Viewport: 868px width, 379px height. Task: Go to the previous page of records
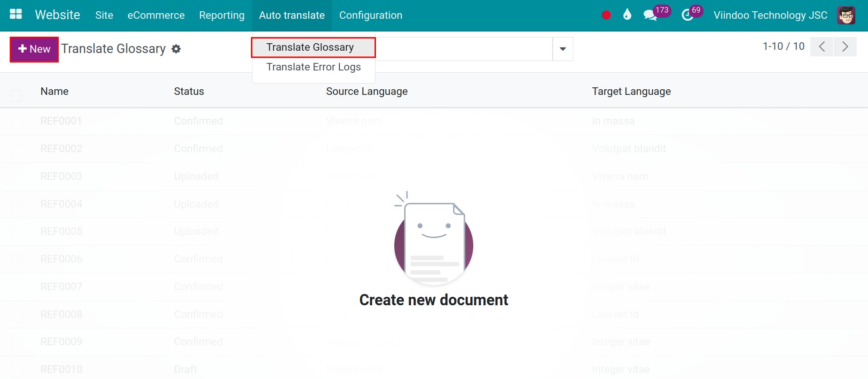pyautogui.click(x=822, y=46)
